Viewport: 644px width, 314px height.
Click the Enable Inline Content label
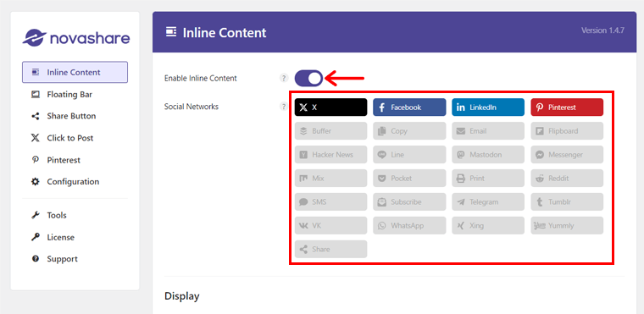(x=201, y=78)
